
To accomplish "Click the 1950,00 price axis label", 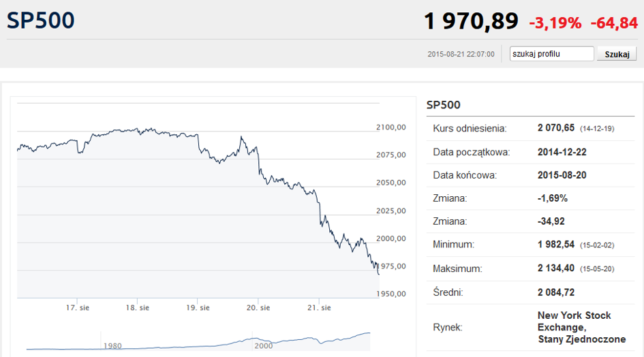I will coord(391,294).
